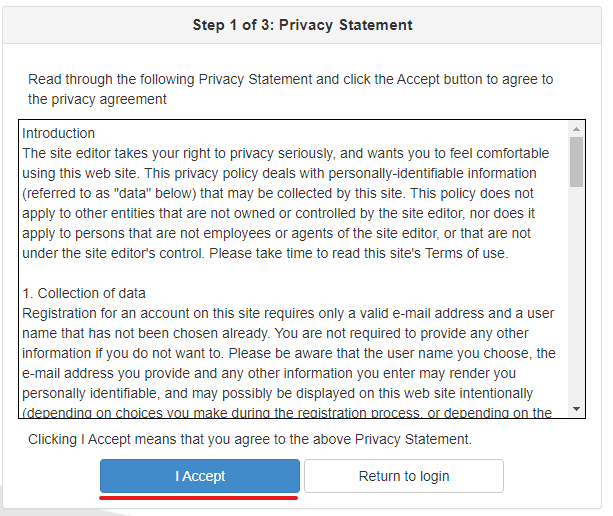The height and width of the screenshot is (516, 613).
Task: Click the privacy statement scrollbar thumb
Action: coord(576,162)
